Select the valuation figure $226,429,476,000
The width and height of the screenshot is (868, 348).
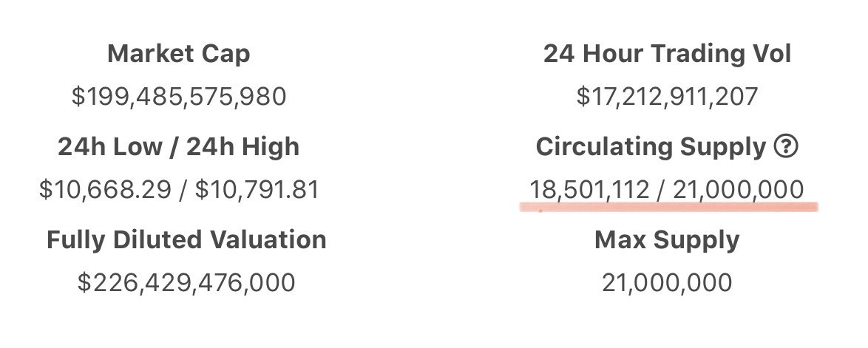186,283
